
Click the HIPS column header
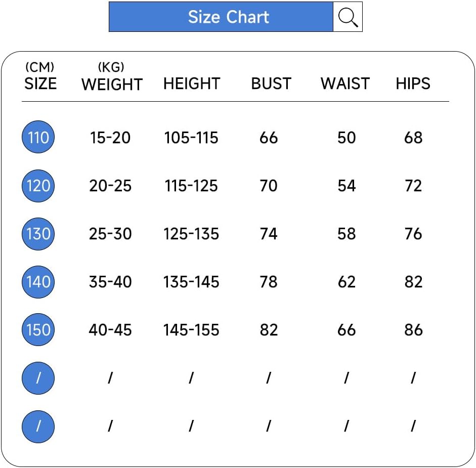[x=413, y=83]
